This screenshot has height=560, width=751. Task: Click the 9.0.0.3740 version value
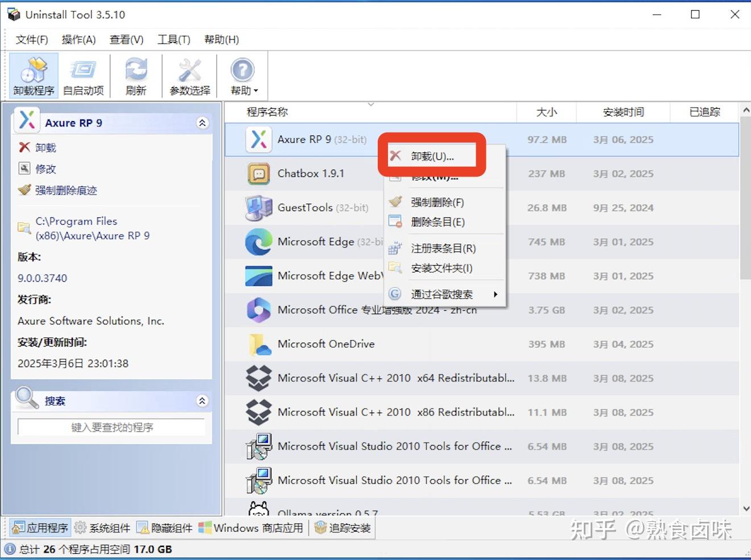point(42,278)
